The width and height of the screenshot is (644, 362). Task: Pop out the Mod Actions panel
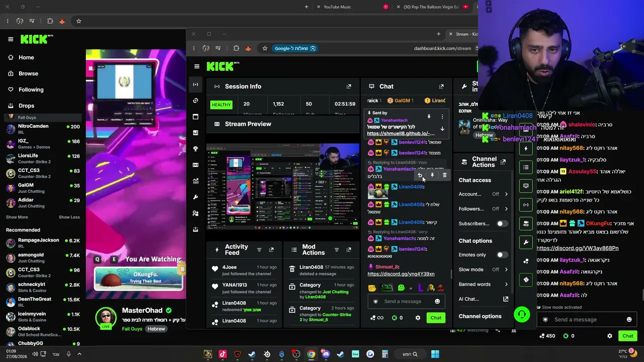coord(349,250)
